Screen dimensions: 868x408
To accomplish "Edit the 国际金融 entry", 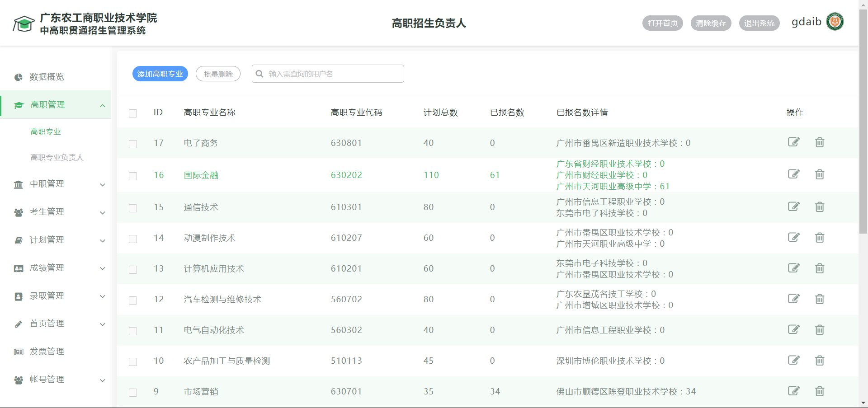I will click(x=794, y=174).
